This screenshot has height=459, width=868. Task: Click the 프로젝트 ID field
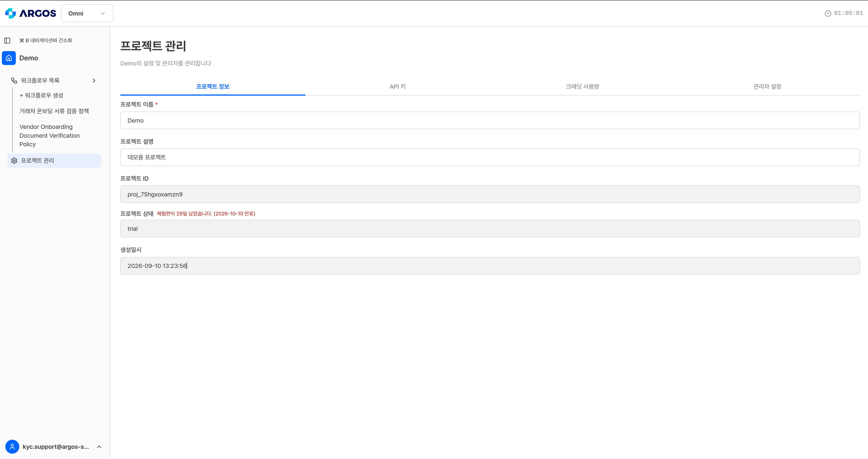click(x=490, y=194)
